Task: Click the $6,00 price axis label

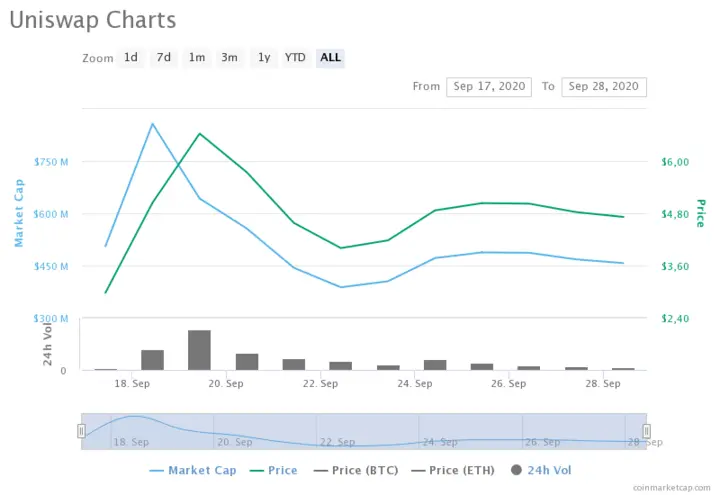Action: [675, 162]
